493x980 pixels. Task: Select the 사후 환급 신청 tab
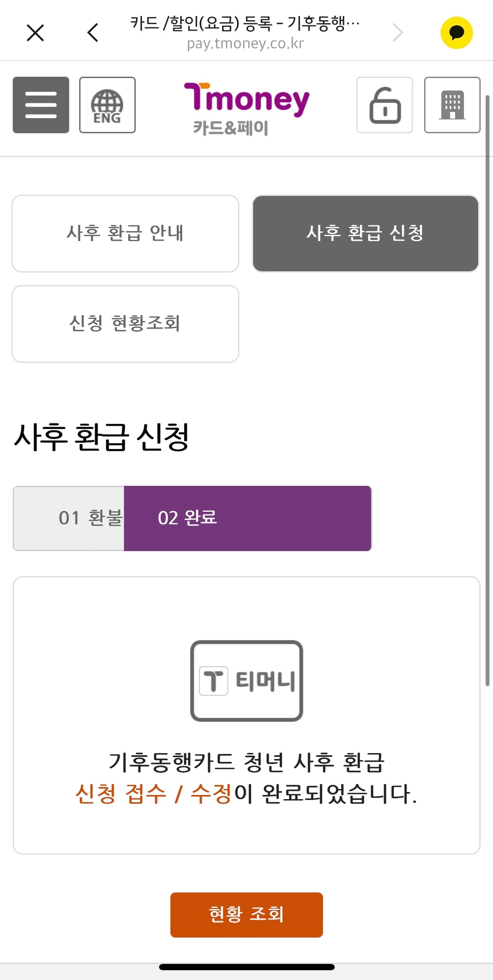(x=366, y=234)
